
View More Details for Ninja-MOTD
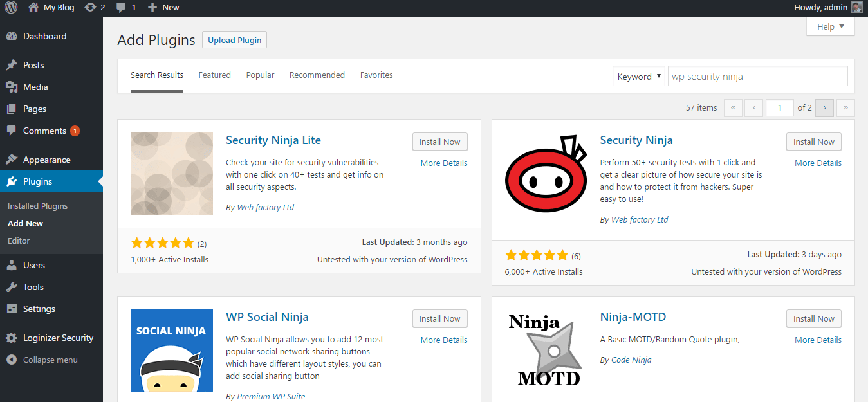(818, 340)
